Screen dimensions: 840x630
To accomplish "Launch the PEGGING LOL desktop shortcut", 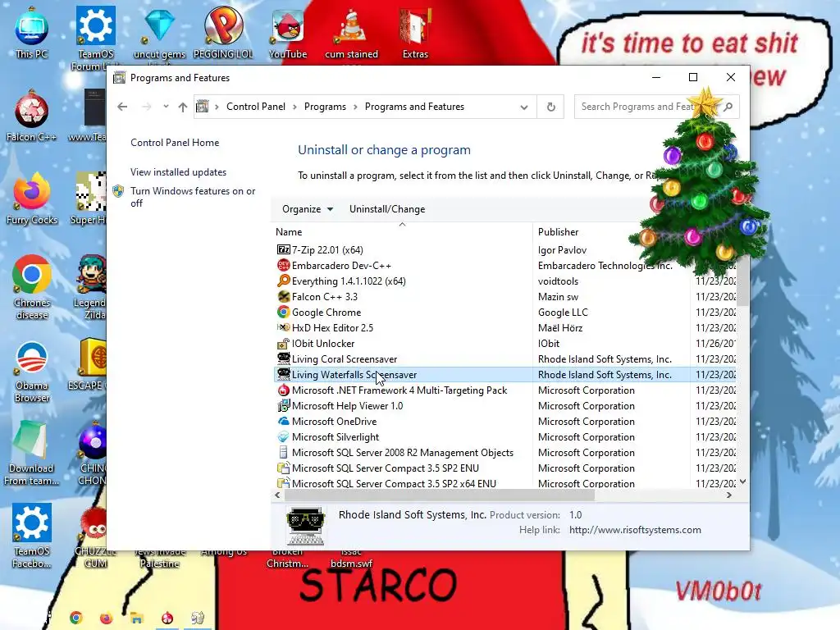I will (223, 32).
